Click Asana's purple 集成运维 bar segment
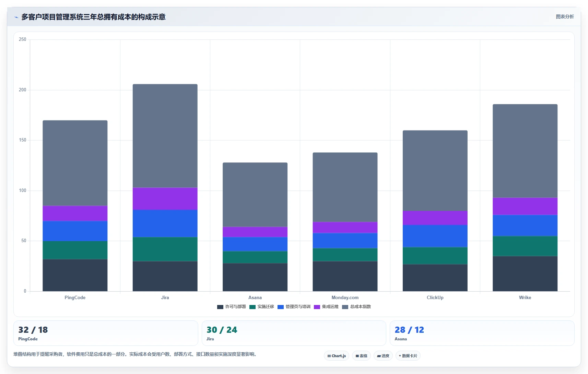The height and width of the screenshot is (374, 588). click(255, 232)
